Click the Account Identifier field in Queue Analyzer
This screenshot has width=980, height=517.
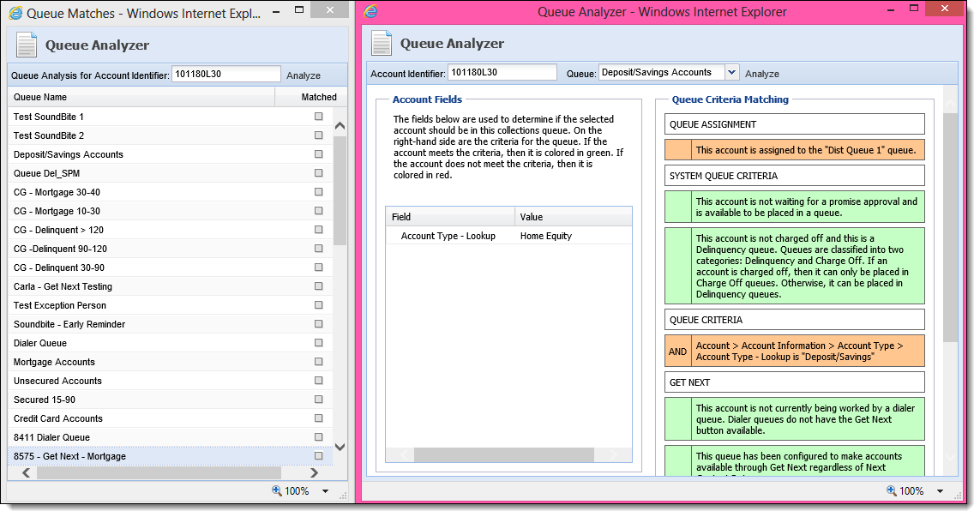(x=502, y=73)
